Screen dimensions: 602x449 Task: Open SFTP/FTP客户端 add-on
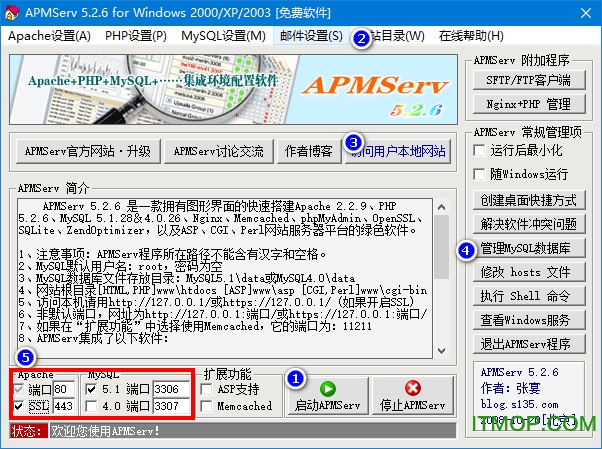(529, 80)
